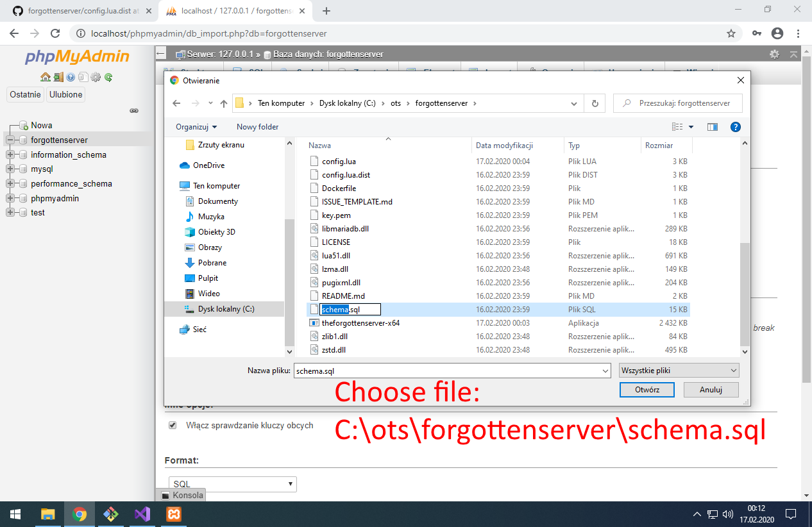Collapse the forgottenserver database node

11,140
